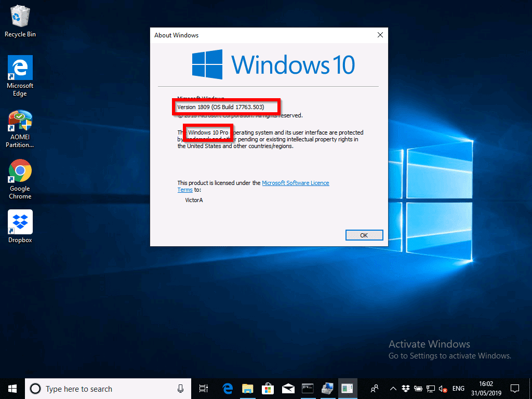Open the Recycle Bin desktop icon
The width and height of the screenshot is (532, 399).
point(20,21)
